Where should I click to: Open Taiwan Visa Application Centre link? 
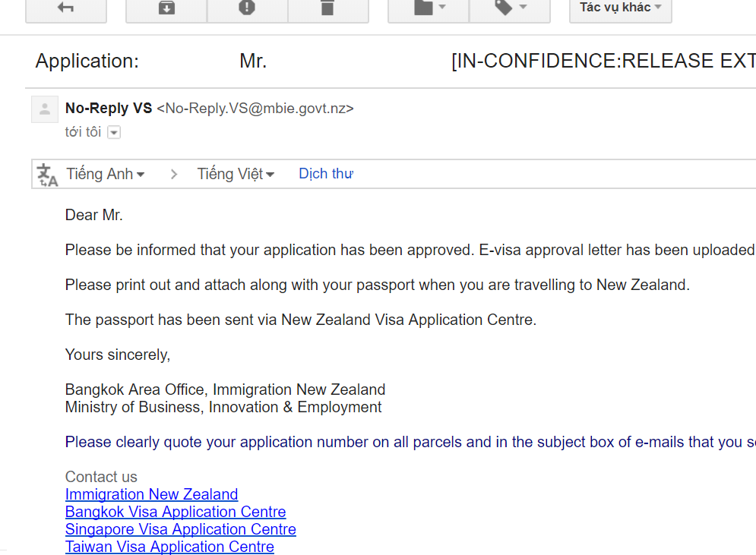tap(169, 547)
